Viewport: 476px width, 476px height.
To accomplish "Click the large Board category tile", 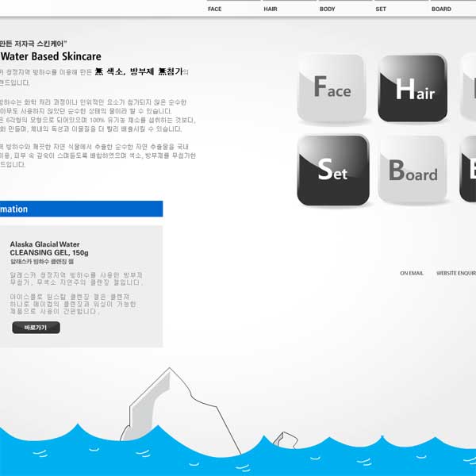I will point(413,170).
